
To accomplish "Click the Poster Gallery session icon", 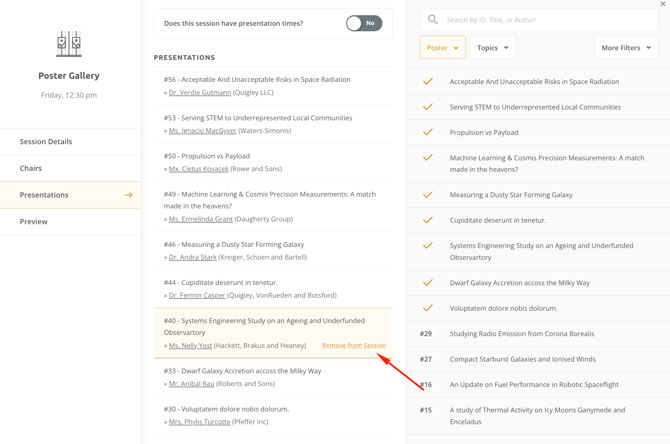I will tap(69, 43).
